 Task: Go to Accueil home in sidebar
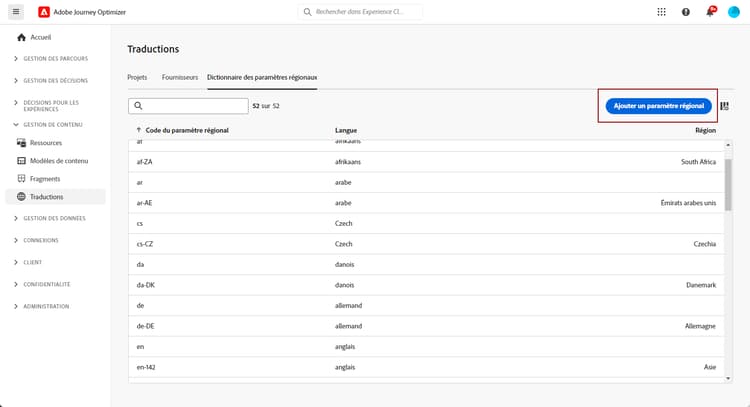[40, 37]
